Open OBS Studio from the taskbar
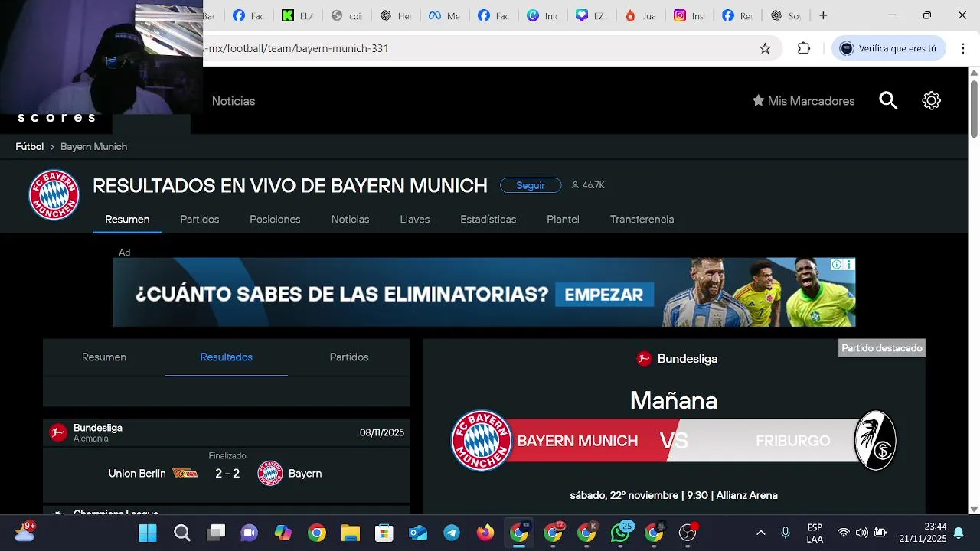 point(688,533)
